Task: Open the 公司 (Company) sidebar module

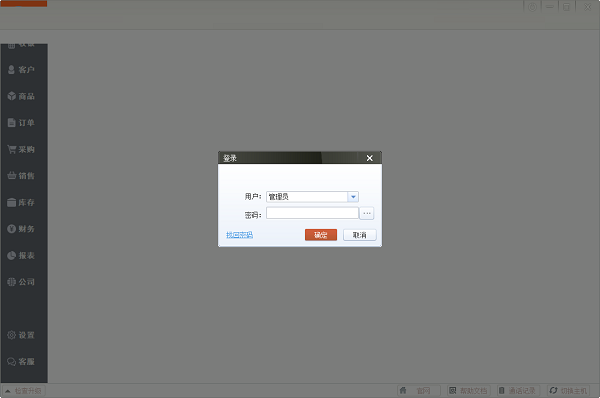Action: tap(21, 282)
